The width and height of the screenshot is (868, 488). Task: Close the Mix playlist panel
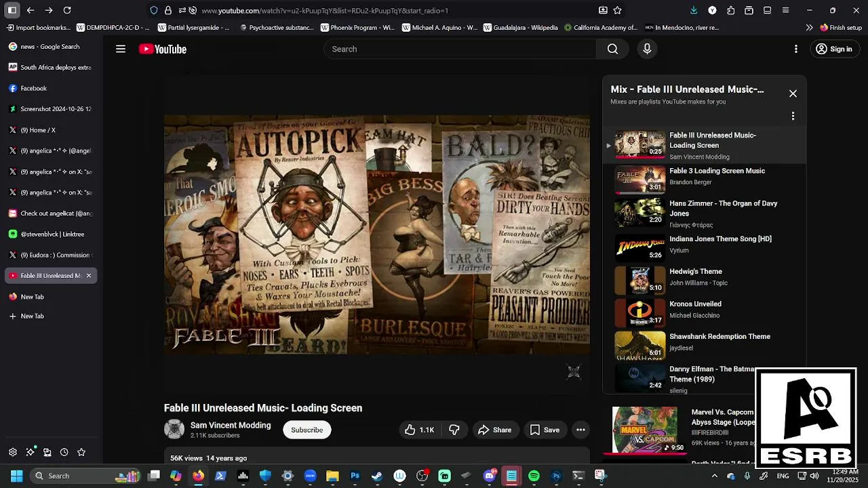[x=793, y=94]
